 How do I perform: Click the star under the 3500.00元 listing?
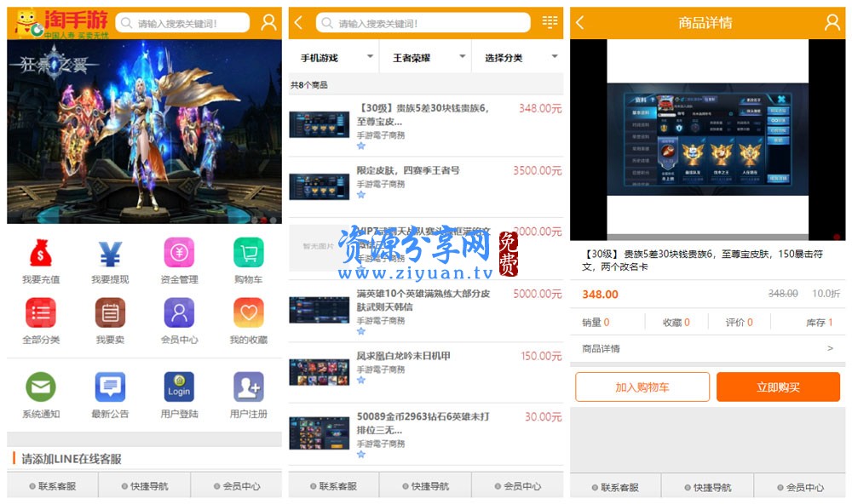pyautogui.click(x=361, y=194)
